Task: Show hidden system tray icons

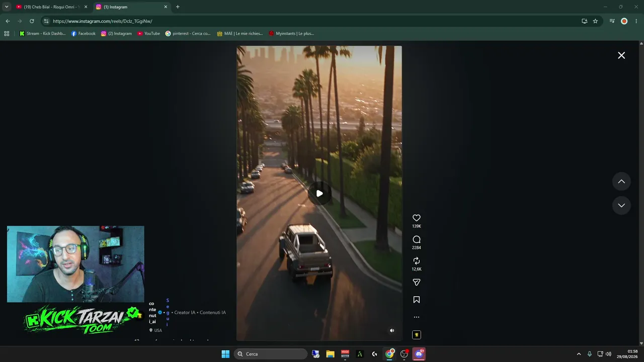Action: 579,354
